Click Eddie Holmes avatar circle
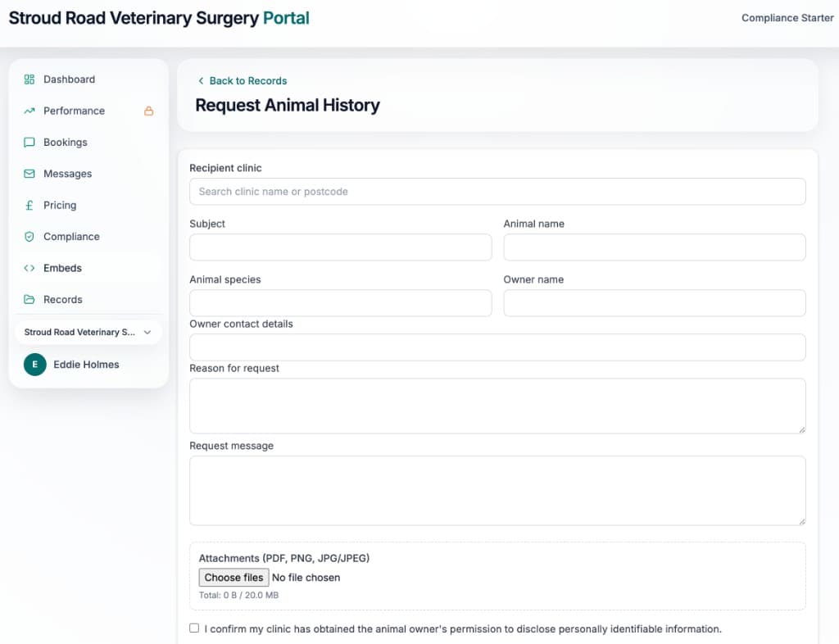 tap(34, 365)
